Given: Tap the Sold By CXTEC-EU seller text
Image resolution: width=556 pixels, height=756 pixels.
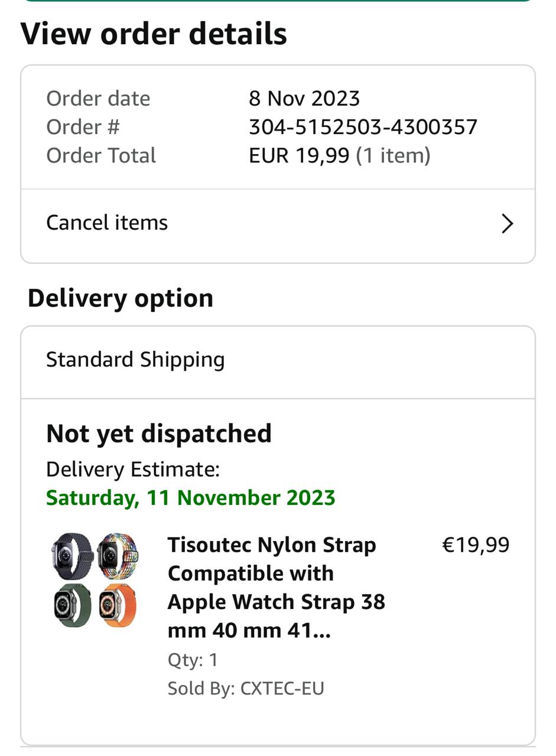Looking at the screenshot, I should pyautogui.click(x=246, y=688).
